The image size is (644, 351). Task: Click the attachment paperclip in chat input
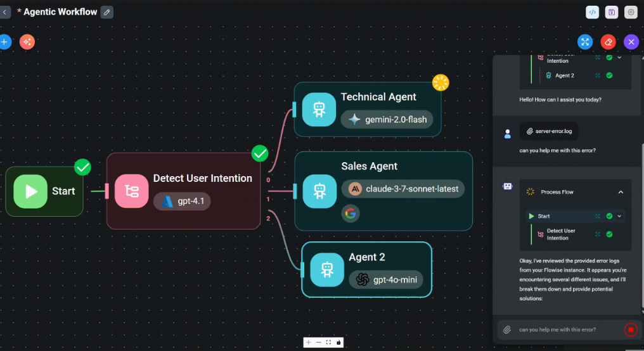click(x=507, y=329)
